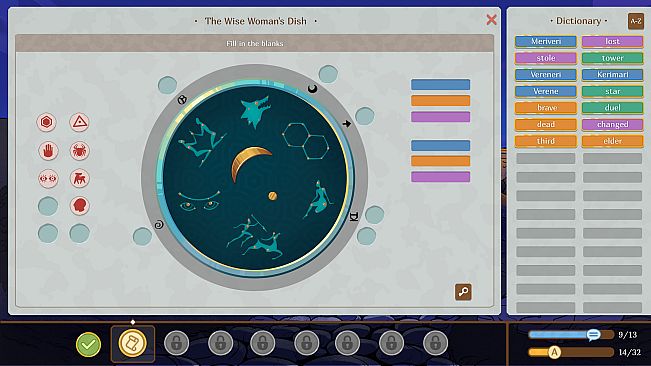Image resolution: width=651 pixels, height=366 pixels.
Task: Choose the orange word "brave"
Action: pyautogui.click(x=546, y=108)
